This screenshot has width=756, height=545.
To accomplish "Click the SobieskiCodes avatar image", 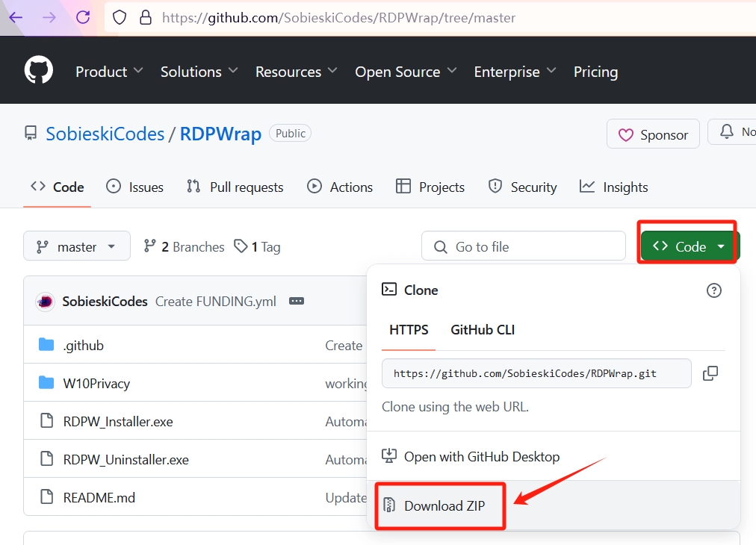I will click(x=45, y=302).
